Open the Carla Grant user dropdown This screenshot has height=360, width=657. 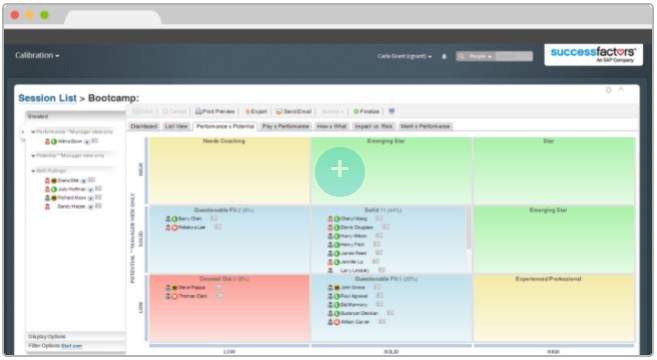(x=404, y=56)
